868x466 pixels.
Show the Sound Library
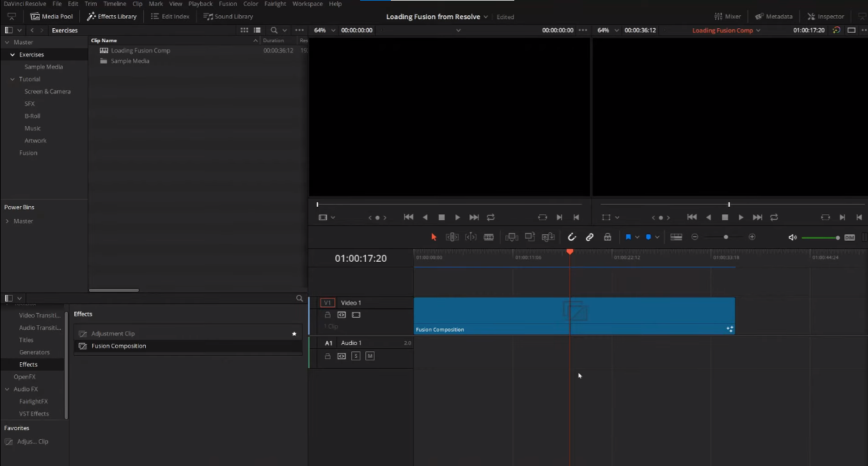(x=228, y=16)
